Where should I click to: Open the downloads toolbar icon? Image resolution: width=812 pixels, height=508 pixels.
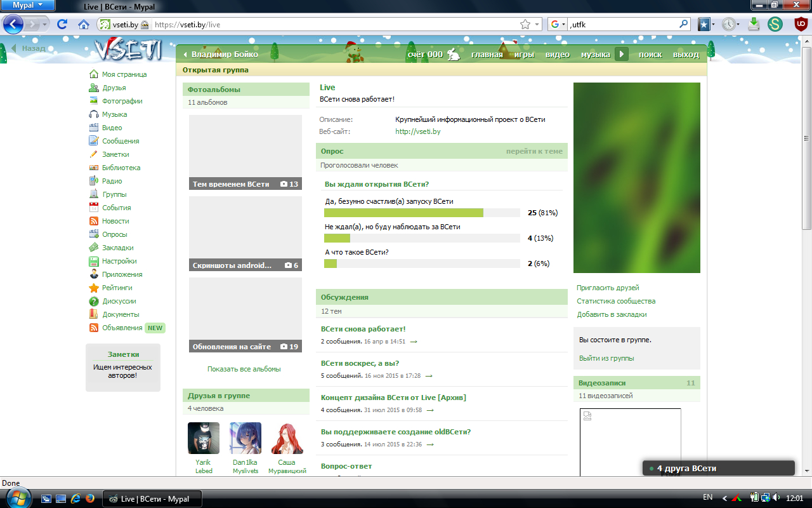[x=754, y=24]
